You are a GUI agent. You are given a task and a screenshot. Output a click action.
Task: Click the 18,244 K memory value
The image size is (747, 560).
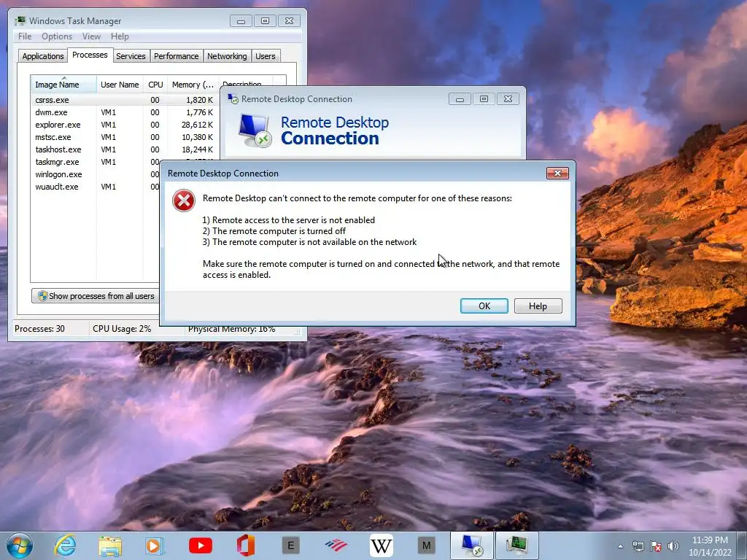point(197,149)
